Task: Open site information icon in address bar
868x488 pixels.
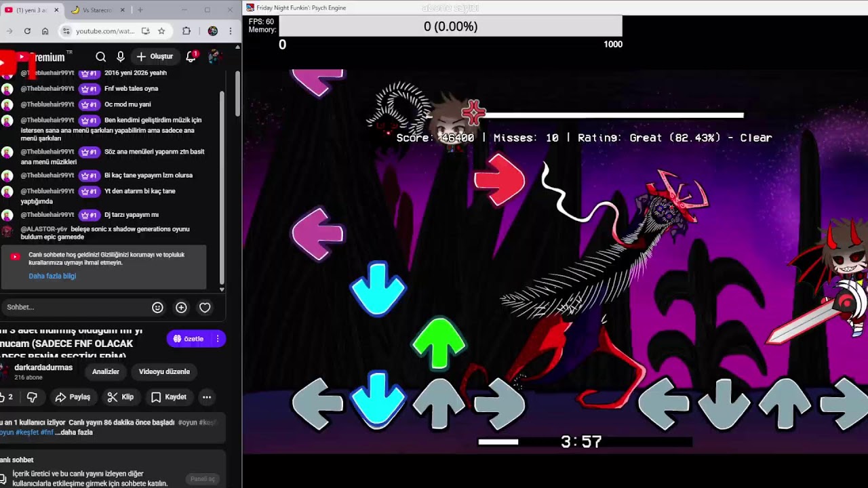Action: click(x=66, y=31)
